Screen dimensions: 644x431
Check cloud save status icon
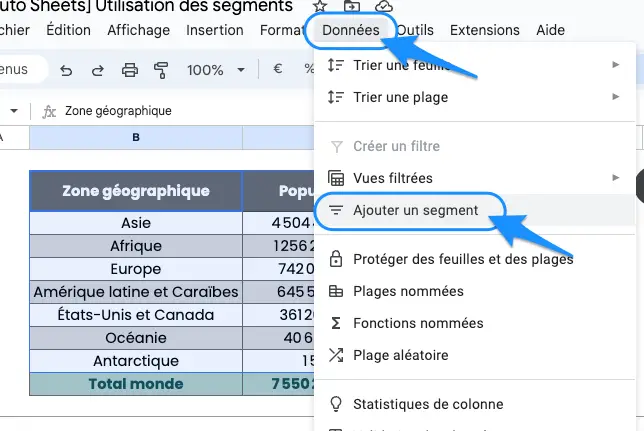384,6
